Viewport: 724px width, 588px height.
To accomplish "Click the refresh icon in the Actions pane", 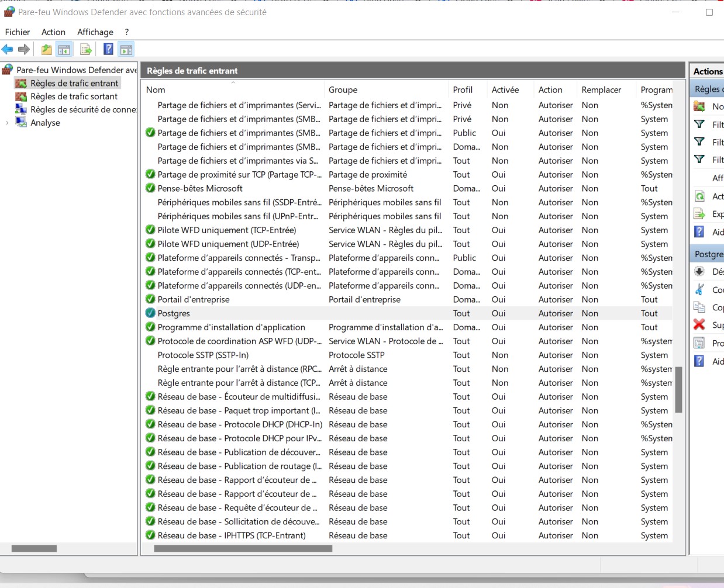I will 699,196.
